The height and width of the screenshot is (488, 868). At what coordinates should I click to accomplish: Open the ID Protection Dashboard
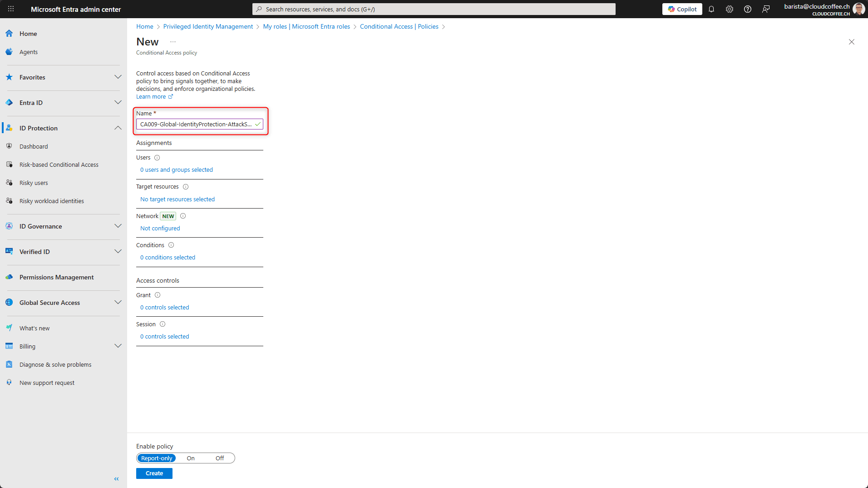[x=34, y=146]
